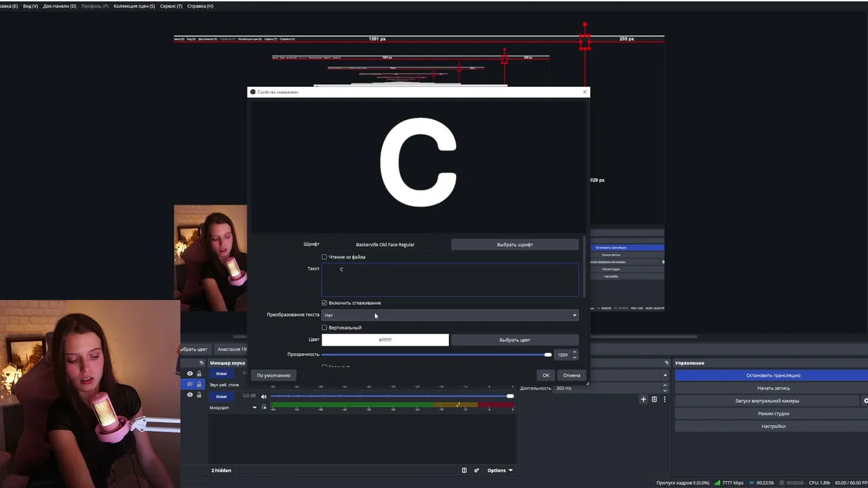The width and height of the screenshot is (868, 488).
Task: Open the Сервис (T) menu
Action: [171, 6]
